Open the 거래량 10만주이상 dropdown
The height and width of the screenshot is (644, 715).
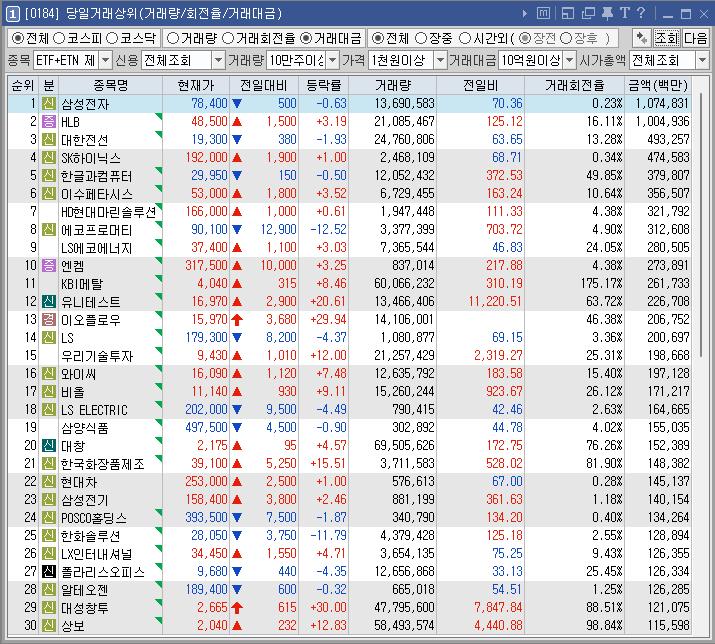click(333, 60)
